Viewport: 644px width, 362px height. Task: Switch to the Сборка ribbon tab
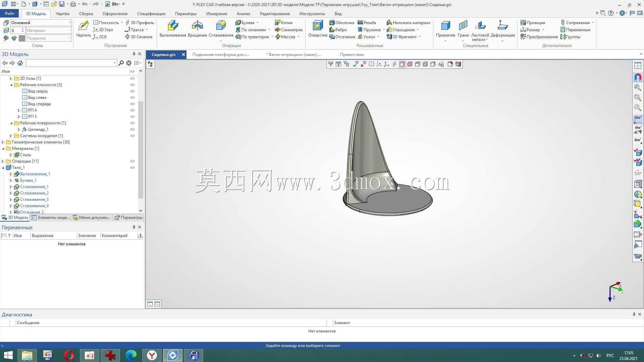click(x=86, y=14)
